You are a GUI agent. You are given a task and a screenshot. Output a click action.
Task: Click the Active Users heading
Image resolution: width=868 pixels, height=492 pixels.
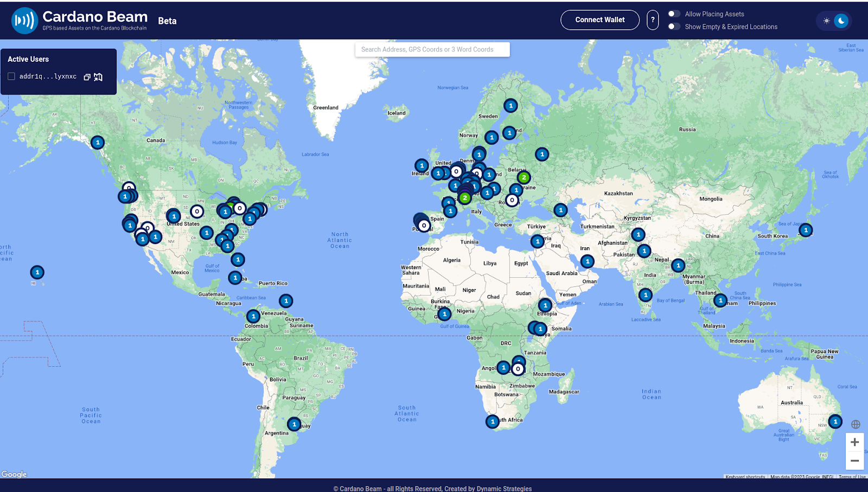tap(28, 59)
